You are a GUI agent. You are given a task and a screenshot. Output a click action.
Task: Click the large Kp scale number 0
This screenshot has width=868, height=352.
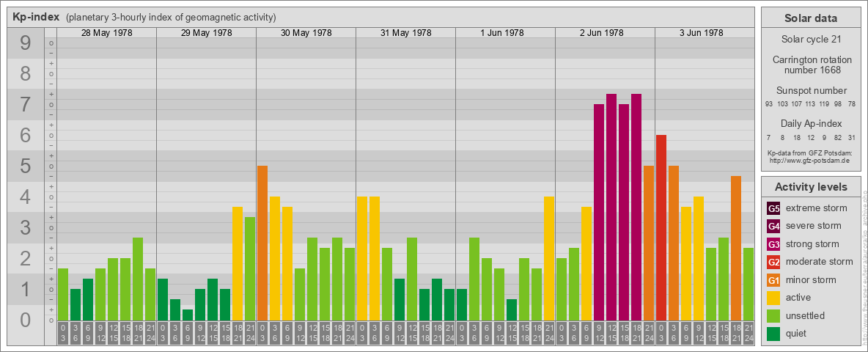tap(26, 320)
